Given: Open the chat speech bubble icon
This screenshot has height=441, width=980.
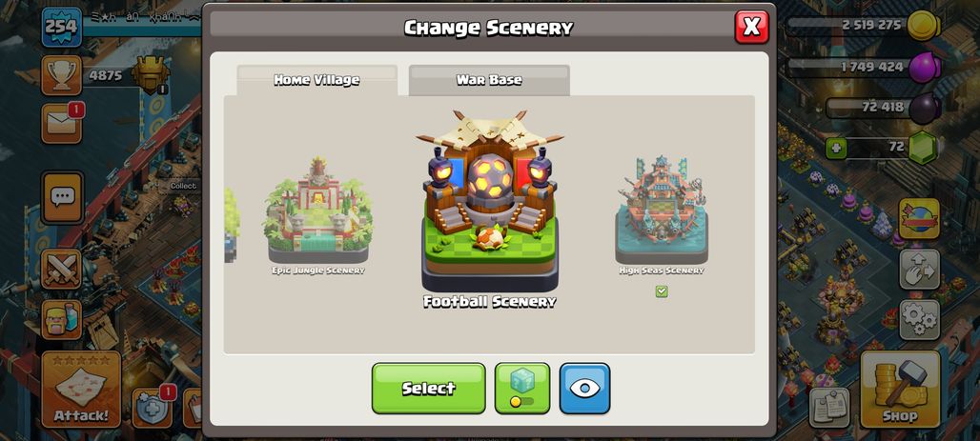Looking at the screenshot, I should coord(62,198).
